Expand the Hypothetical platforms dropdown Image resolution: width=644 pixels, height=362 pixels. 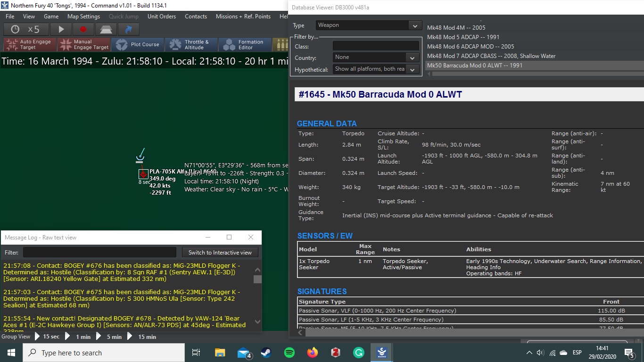point(412,69)
